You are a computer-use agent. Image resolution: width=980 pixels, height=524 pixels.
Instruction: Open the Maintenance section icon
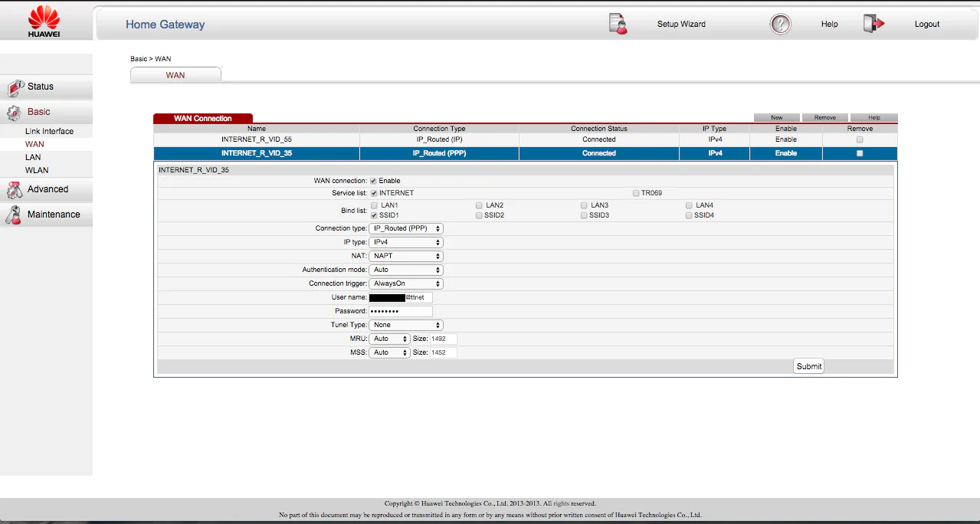pyautogui.click(x=14, y=215)
